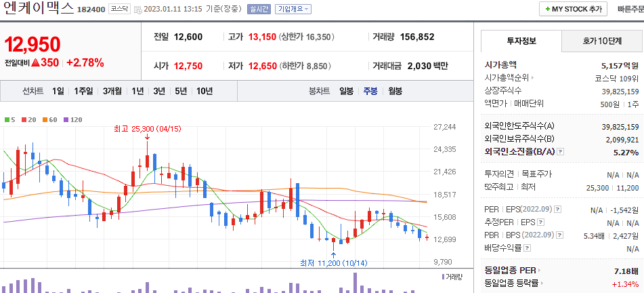Click the 시가총액 label
The image size is (644, 293).
500,64
